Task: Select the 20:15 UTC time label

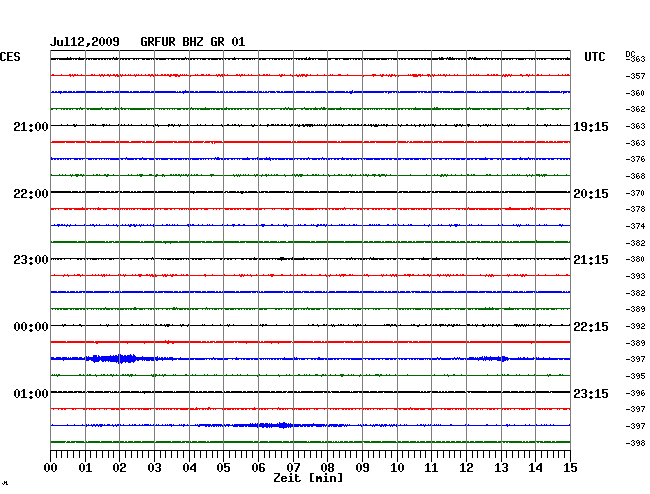Action: click(591, 194)
